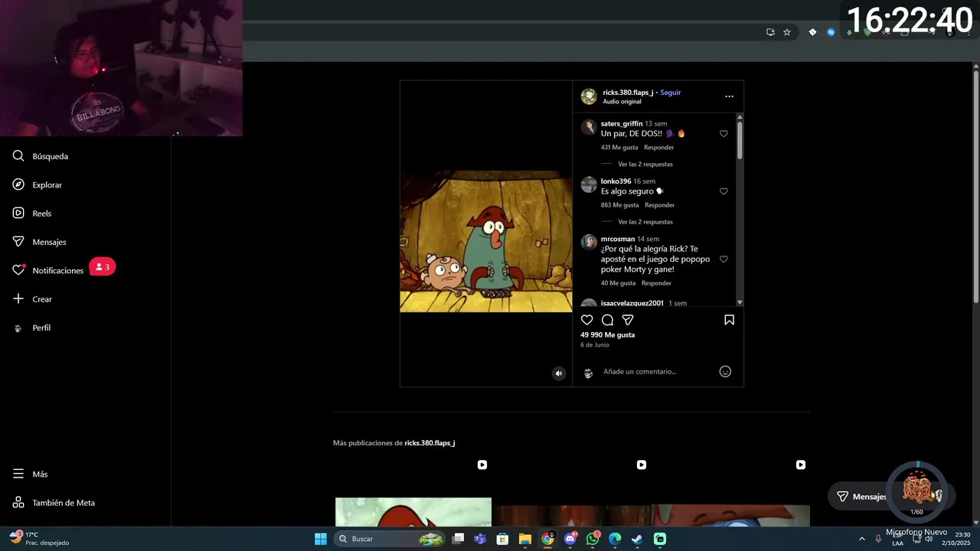Open floating Mensajes button bottom right
The width and height of the screenshot is (980, 551).
[861, 497]
